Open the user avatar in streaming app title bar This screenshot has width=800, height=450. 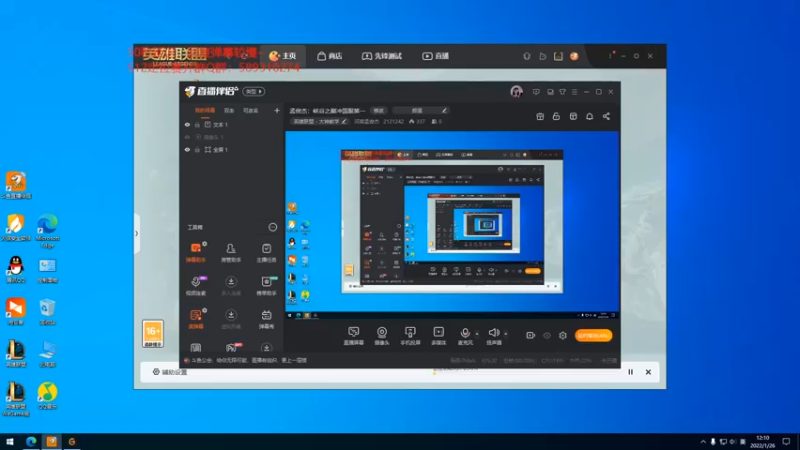[516, 92]
